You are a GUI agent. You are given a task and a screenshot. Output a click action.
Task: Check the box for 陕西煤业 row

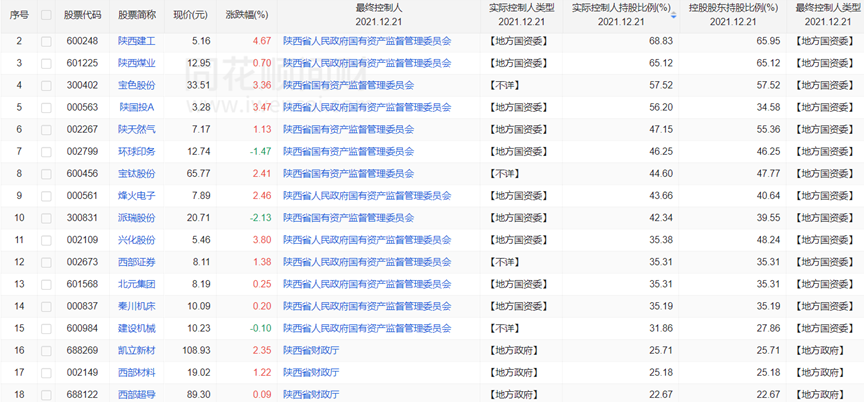click(46, 63)
